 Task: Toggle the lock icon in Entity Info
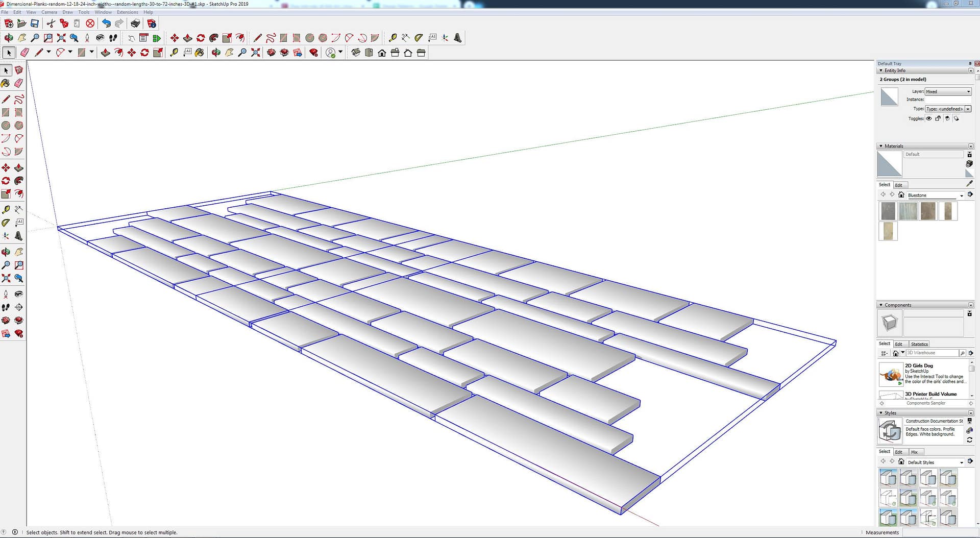click(x=938, y=118)
